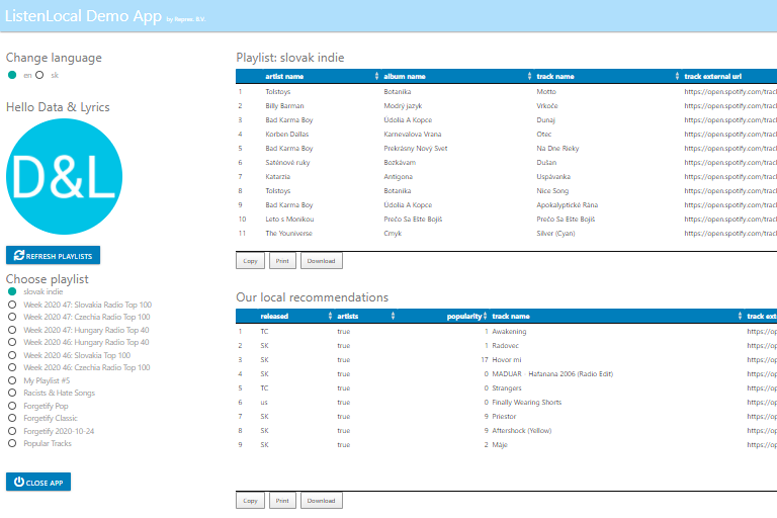
Task: Download the slovak indie playlist table
Action: (x=321, y=261)
